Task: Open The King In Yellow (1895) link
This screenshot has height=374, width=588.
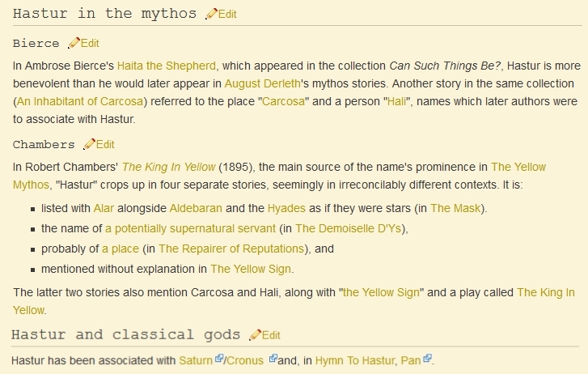Action: point(168,167)
